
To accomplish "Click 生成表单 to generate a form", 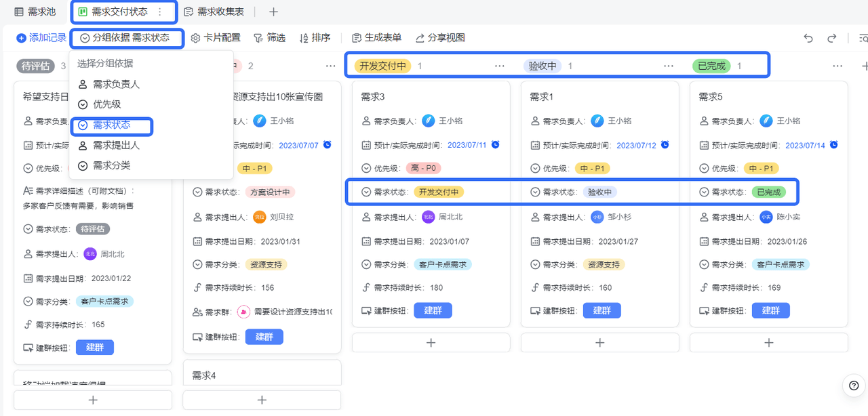I will (376, 38).
